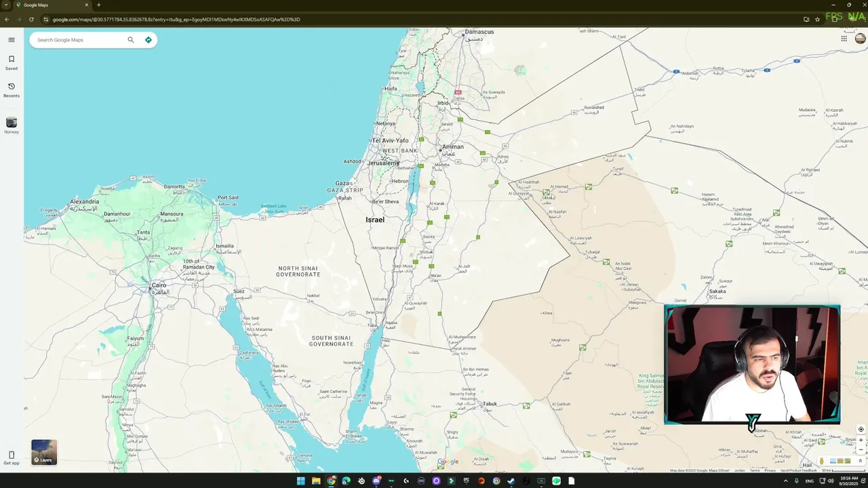
Task: Click the Get app sidebar icon
Action: point(12,458)
